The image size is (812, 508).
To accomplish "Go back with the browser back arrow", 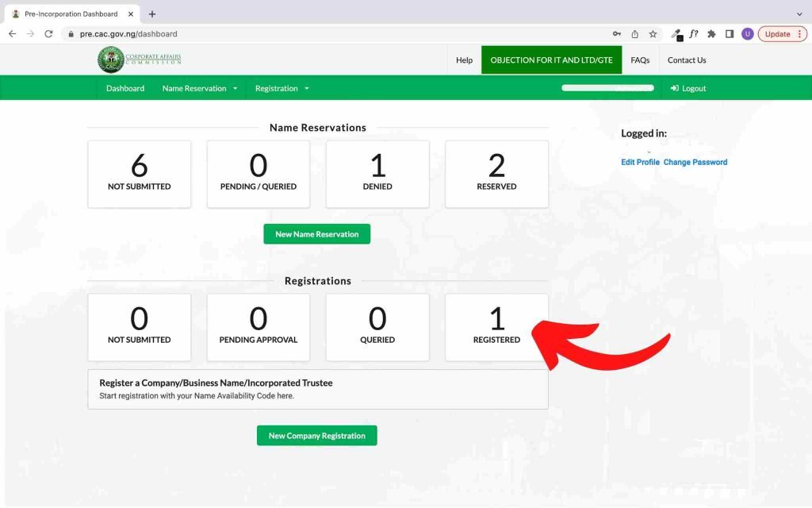I will click(13, 33).
